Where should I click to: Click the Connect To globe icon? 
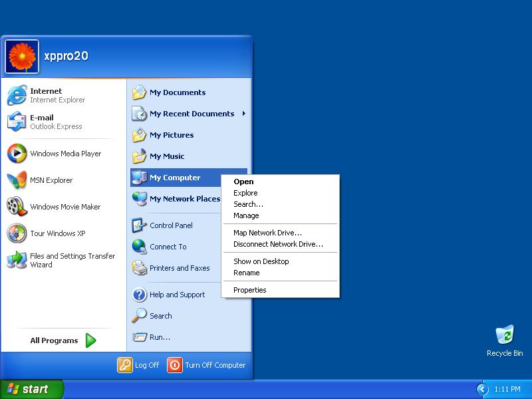coord(139,247)
